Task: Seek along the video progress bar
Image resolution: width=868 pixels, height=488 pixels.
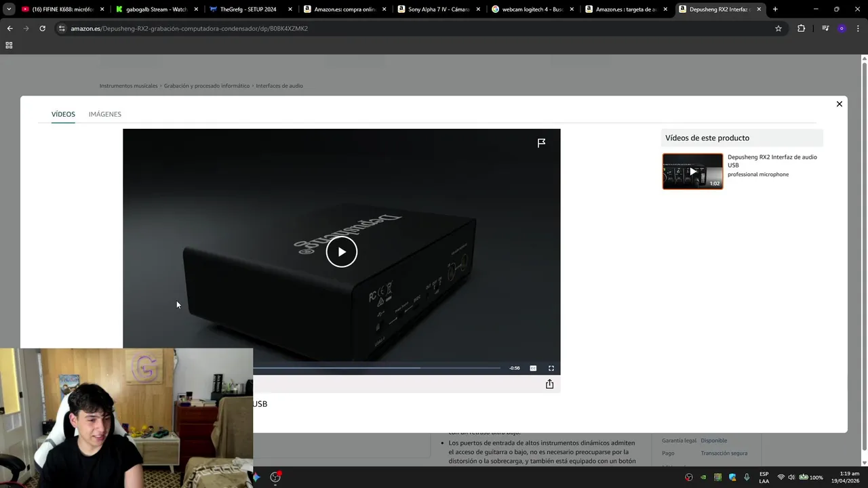Action: click(x=377, y=368)
